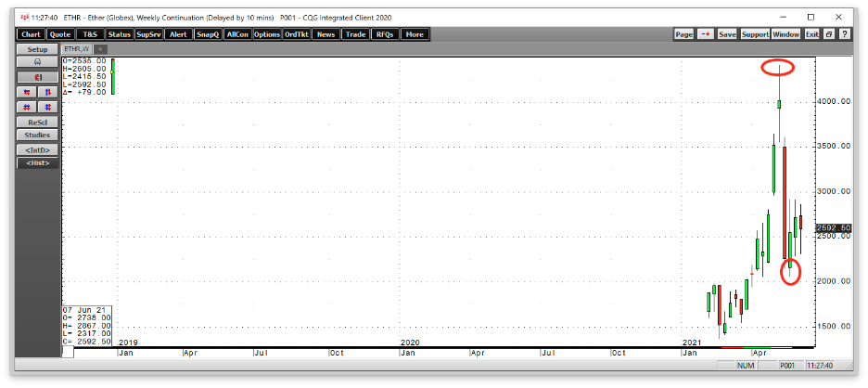Open the OrdTkt order ticket
This screenshot has height=388, width=868.
(x=297, y=34)
